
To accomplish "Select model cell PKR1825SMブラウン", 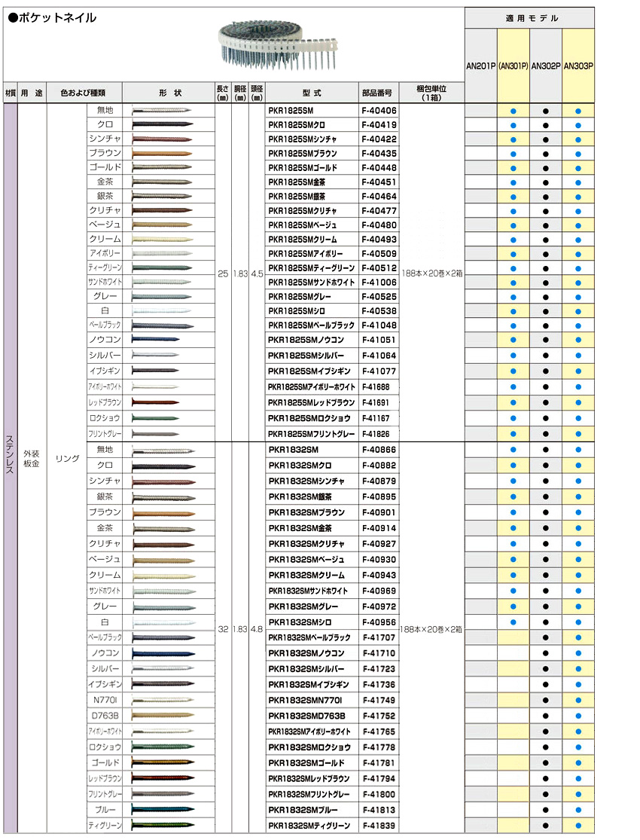I will point(312,153).
